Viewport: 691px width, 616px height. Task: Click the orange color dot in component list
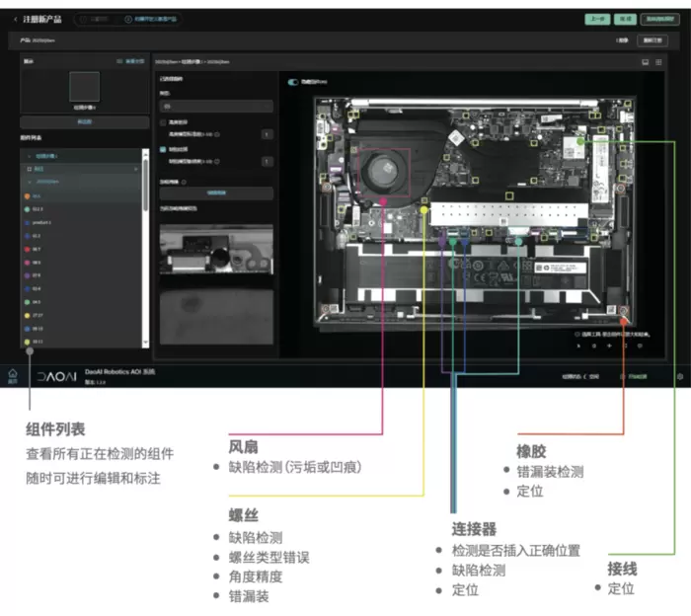coord(25,196)
